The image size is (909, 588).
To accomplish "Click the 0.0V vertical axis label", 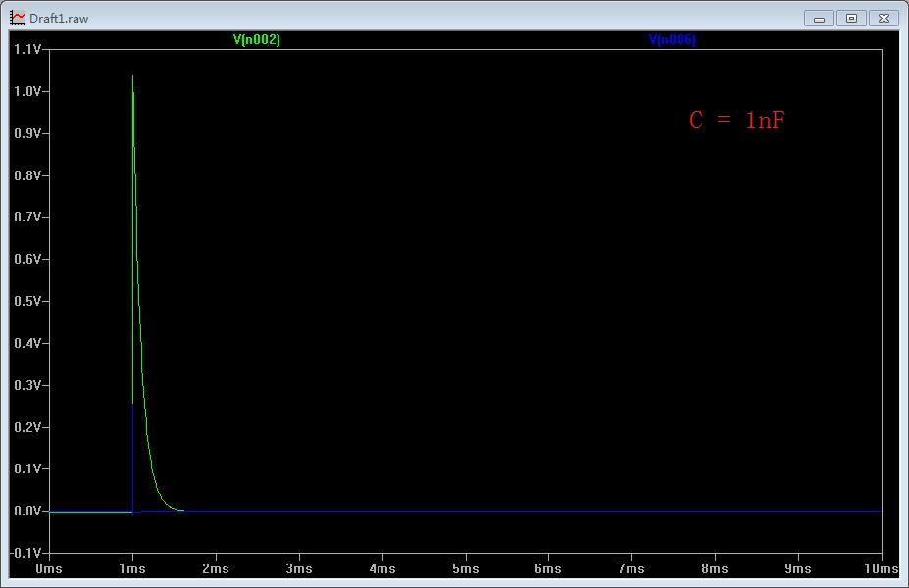I will [x=27, y=511].
